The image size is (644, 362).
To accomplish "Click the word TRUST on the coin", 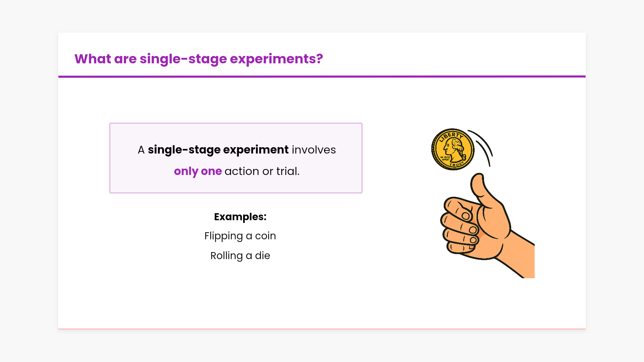I will click(x=457, y=164).
